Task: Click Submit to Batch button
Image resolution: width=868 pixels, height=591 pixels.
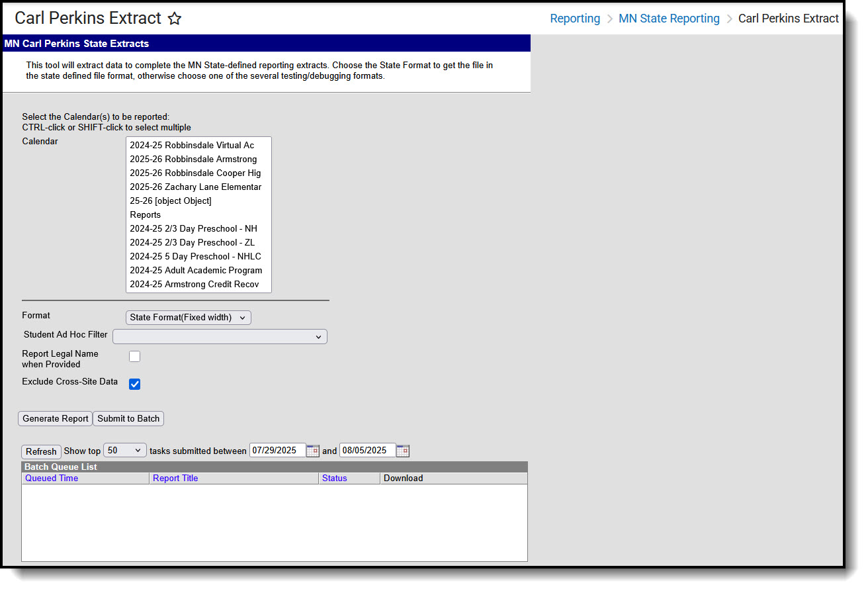Action: tap(128, 419)
